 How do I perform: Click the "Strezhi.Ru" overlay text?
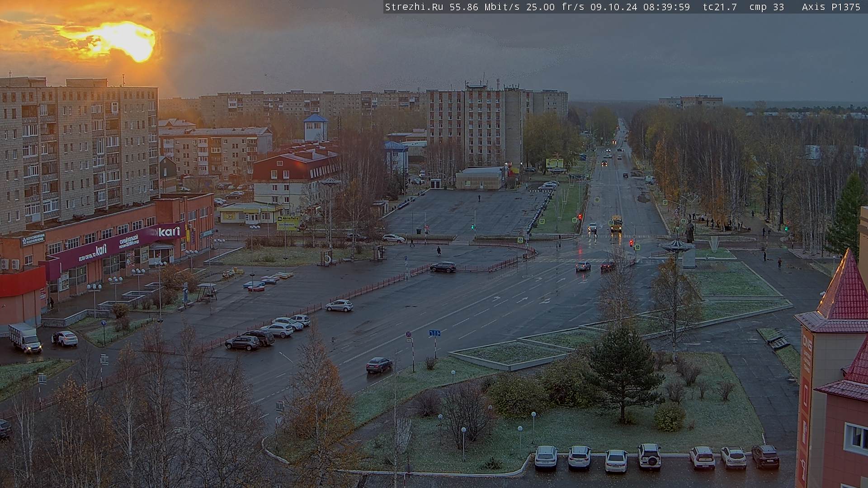pos(414,7)
